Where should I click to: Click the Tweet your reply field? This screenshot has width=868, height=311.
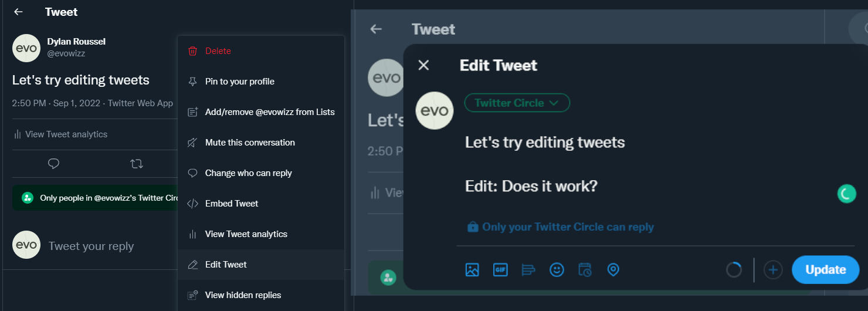[91, 246]
